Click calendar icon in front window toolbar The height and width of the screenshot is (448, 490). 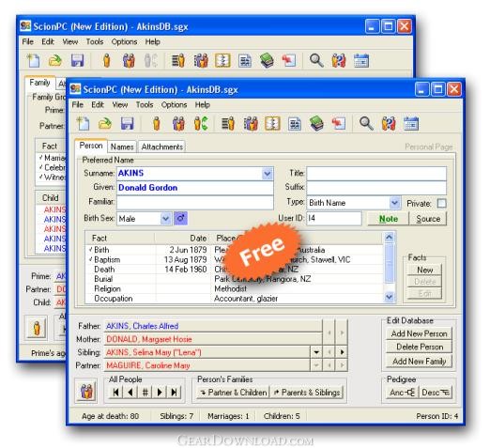coord(411,124)
